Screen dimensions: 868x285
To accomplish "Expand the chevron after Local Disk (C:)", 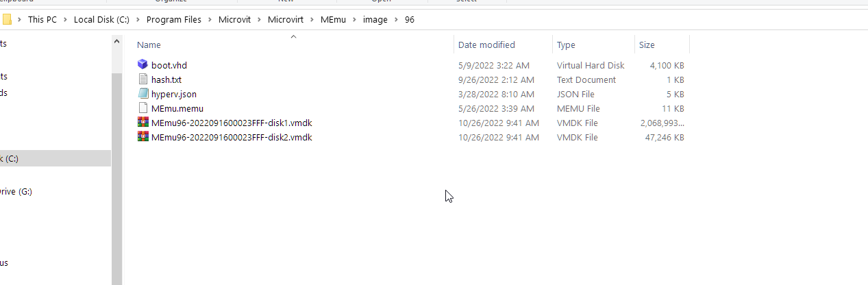I will [x=138, y=20].
